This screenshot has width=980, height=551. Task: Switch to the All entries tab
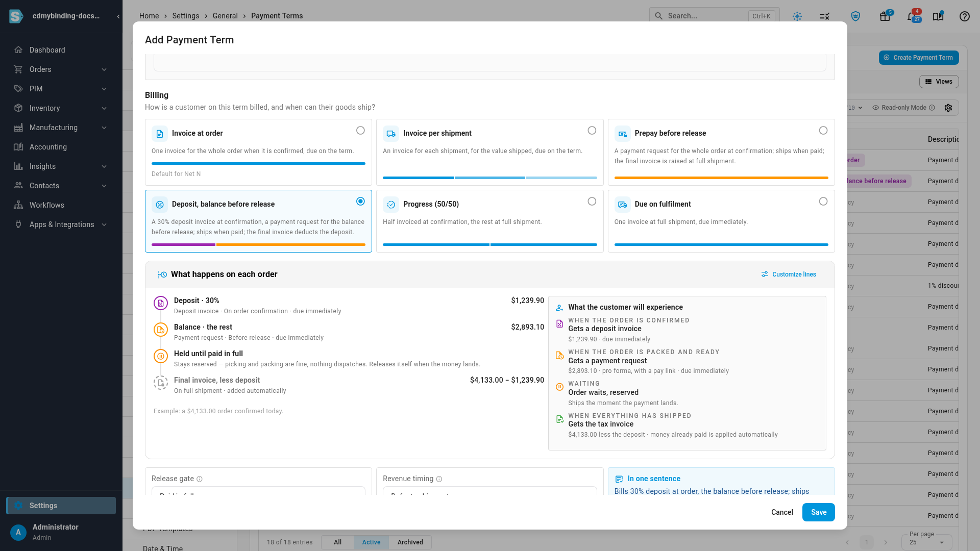pyautogui.click(x=337, y=542)
